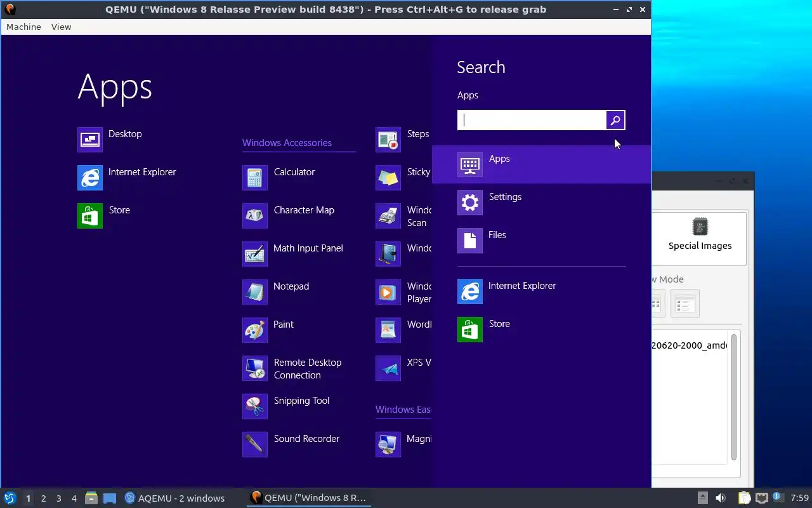Open the Notepad icon
The image size is (812, 508).
255,292
